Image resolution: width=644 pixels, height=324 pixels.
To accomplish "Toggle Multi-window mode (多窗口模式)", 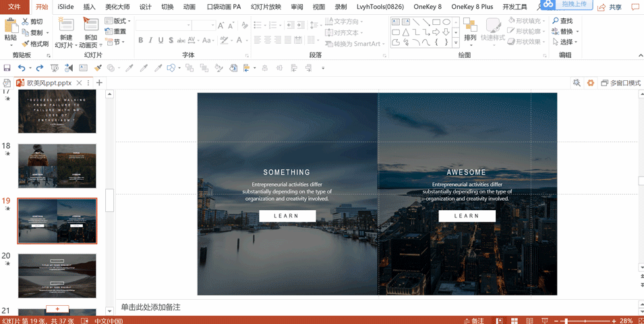I will tap(620, 83).
